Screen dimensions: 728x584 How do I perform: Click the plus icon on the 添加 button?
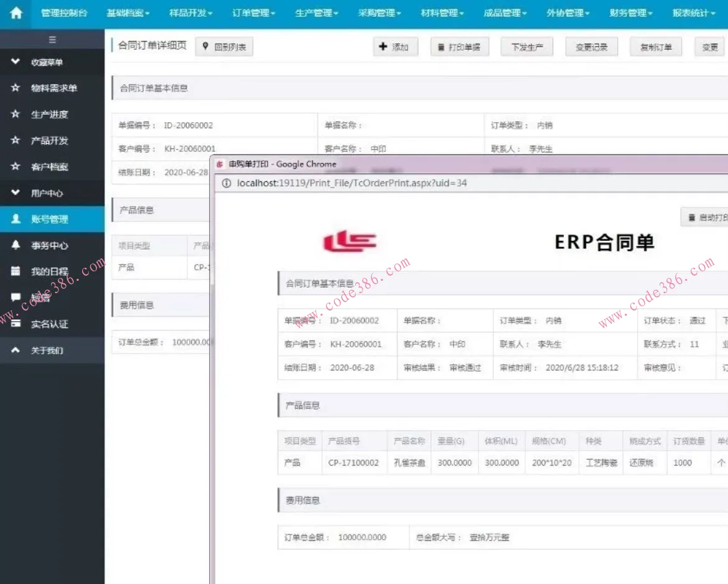point(384,47)
